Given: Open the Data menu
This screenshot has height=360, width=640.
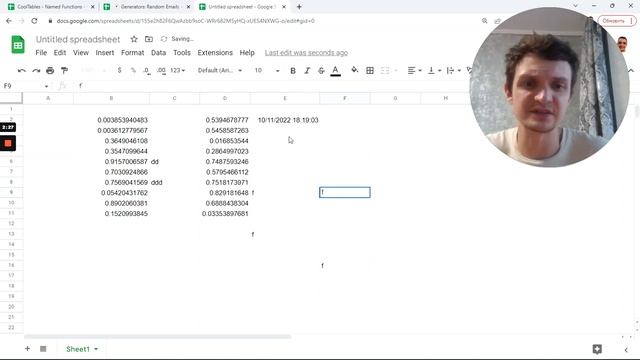Looking at the screenshot, I should 158,53.
